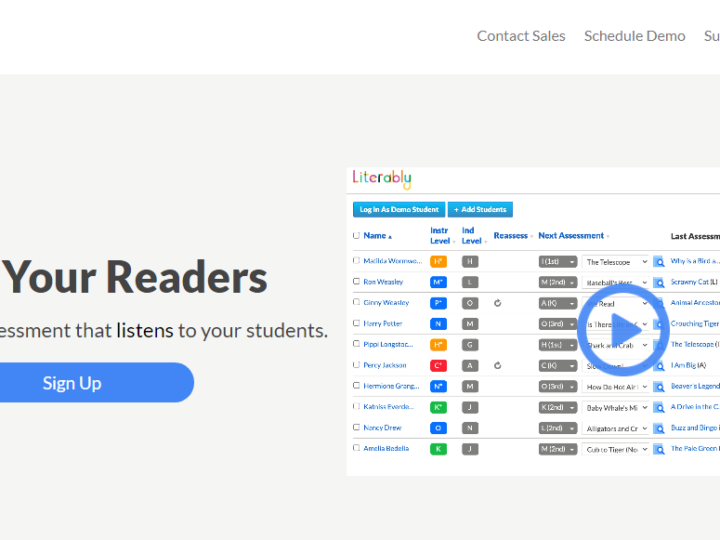720x540 pixels.
Task: Click the reassess icon for Ginny Weasley
Action: [497, 303]
